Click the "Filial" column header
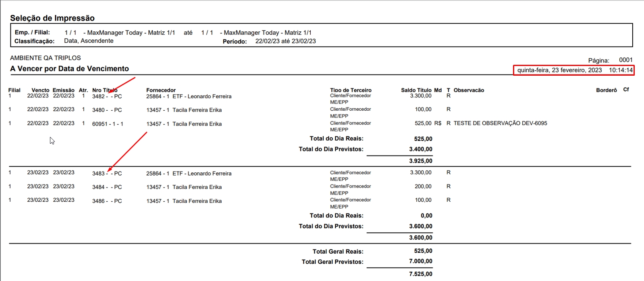Image resolution: width=644 pixels, height=281 pixels. [x=15, y=90]
